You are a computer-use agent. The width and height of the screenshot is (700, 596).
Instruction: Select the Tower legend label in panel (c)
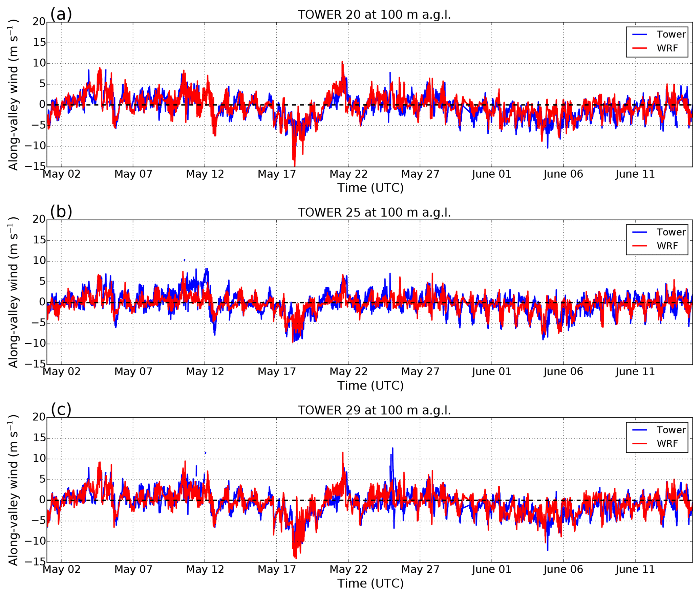[x=671, y=430]
